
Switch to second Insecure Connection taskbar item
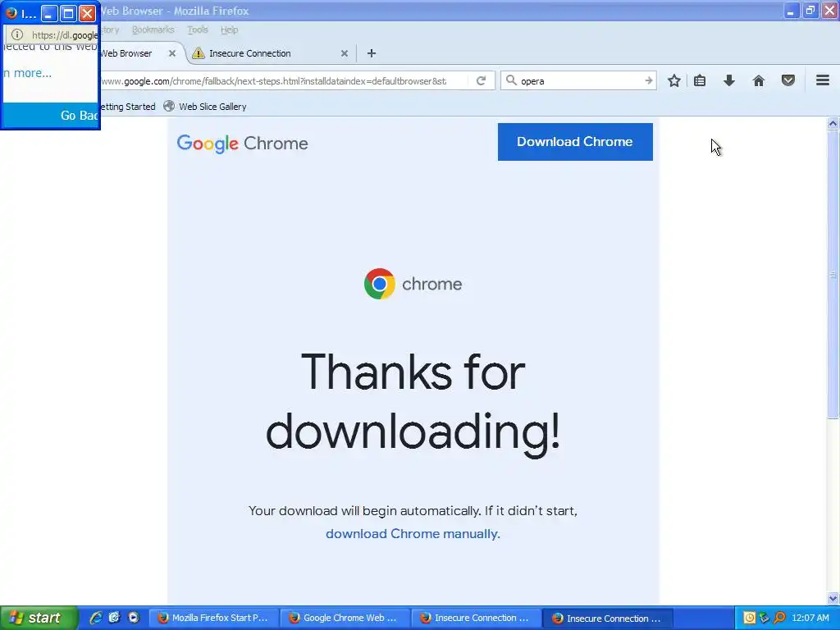click(x=608, y=618)
